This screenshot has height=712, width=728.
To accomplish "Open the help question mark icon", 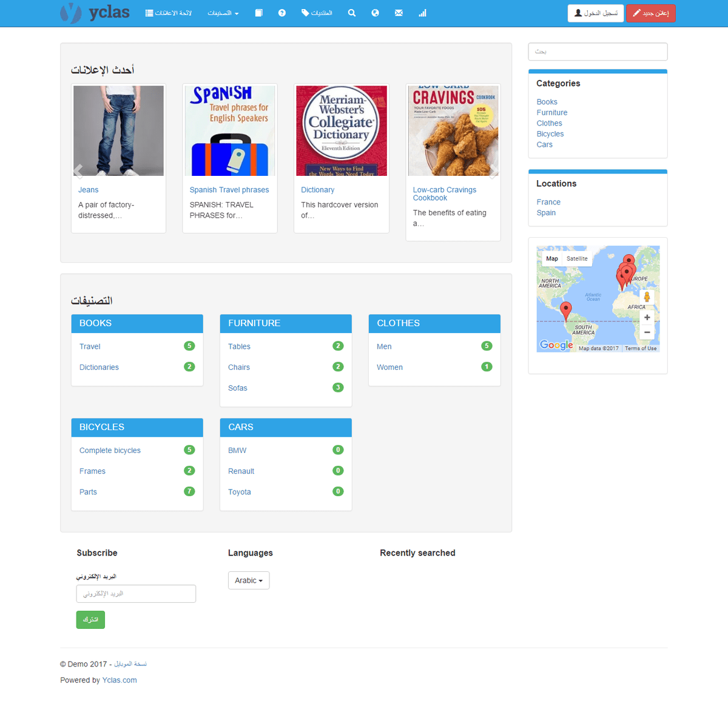I will 282,13.
